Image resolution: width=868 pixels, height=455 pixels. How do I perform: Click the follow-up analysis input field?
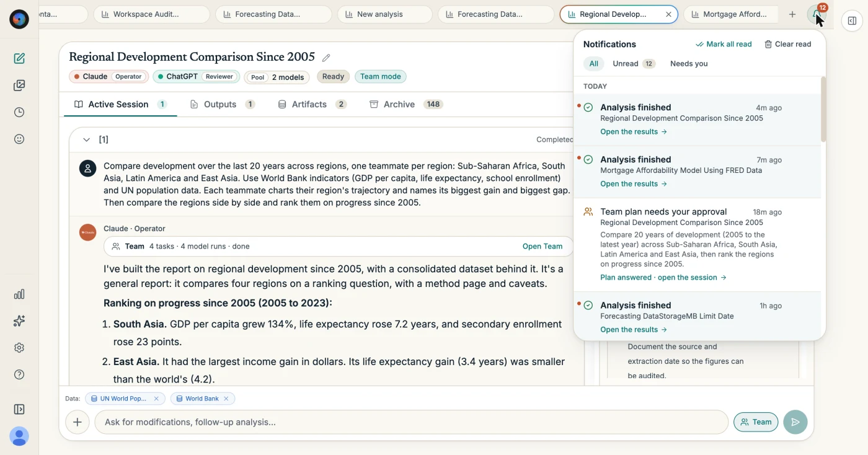tap(411, 422)
